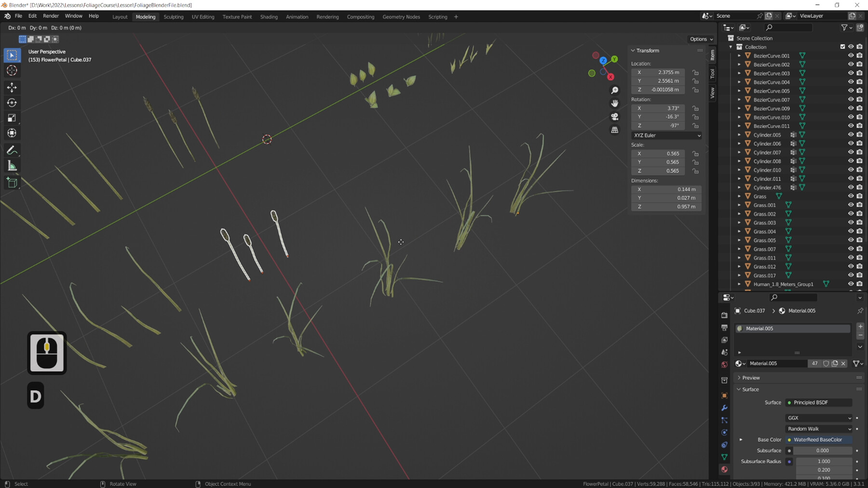Open the Modifier Properties wrench tab

tap(724, 408)
